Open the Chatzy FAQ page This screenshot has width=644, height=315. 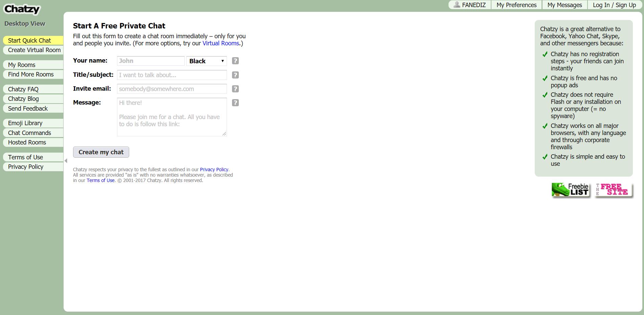pyautogui.click(x=33, y=89)
